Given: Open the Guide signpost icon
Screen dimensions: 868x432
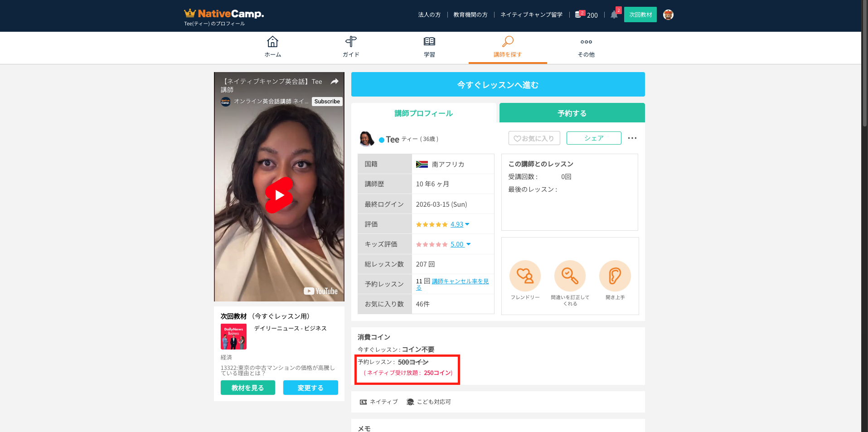Looking at the screenshot, I should 351,42.
